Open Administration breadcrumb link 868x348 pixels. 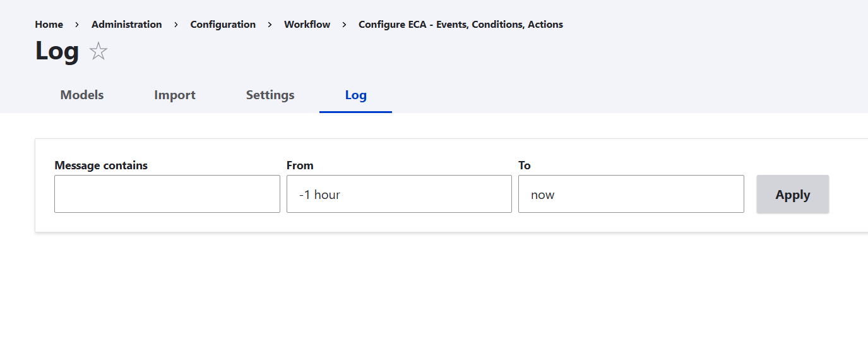coord(126,25)
